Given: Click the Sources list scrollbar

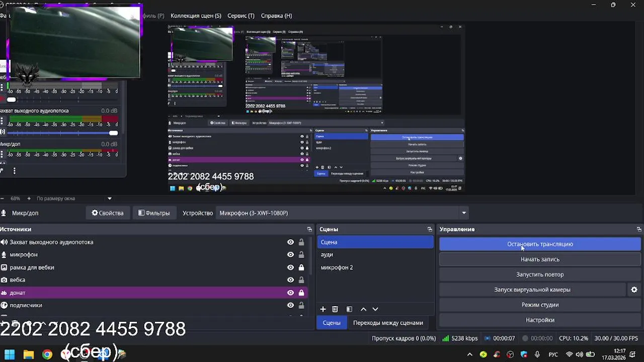Looking at the screenshot, I should click(310, 256).
